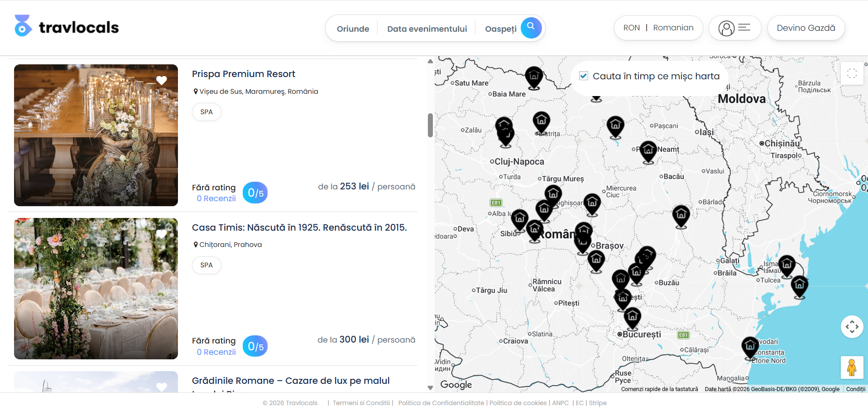The image size is (868, 411).
Task: Favorite Prispa Premium Resort heart icon
Action: pyautogui.click(x=162, y=80)
